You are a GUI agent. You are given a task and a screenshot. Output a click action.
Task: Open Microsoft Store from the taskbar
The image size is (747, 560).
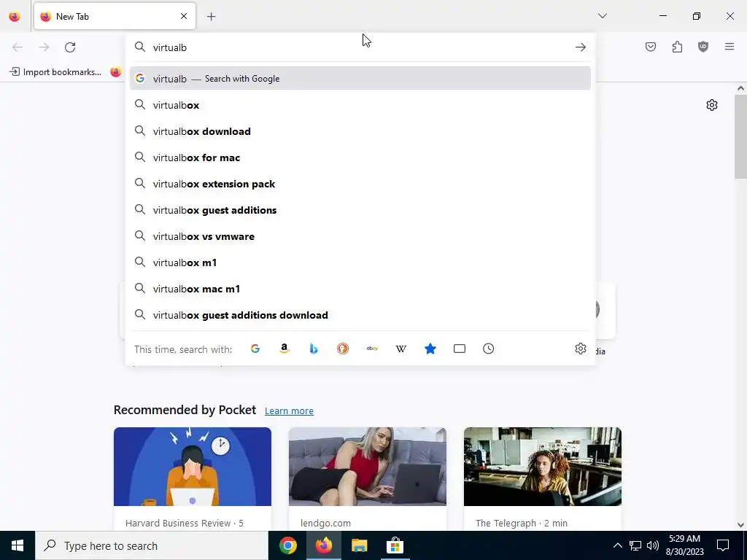pyautogui.click(x=395, y=545)
